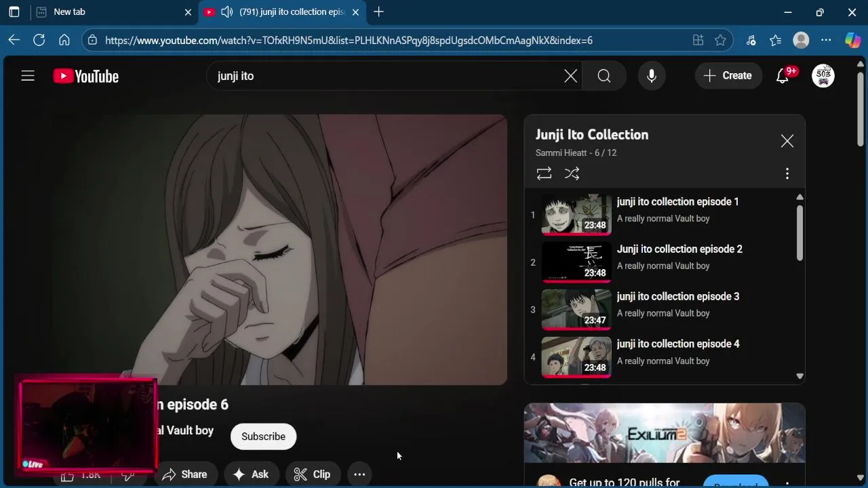
Task: Share this video
Action: point(184,474)
